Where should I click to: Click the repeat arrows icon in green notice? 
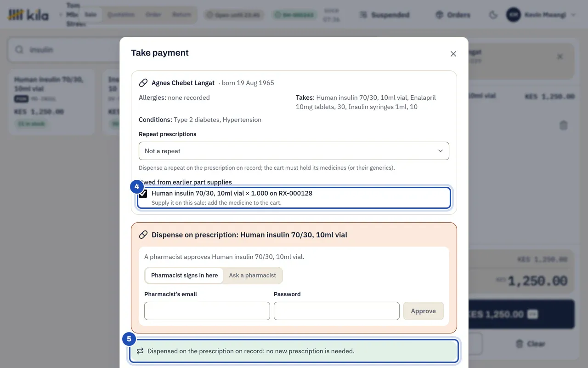point(141,351)
